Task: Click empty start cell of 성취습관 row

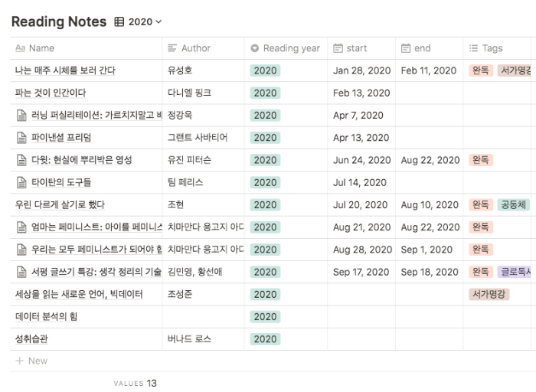Action: point(361,339)
